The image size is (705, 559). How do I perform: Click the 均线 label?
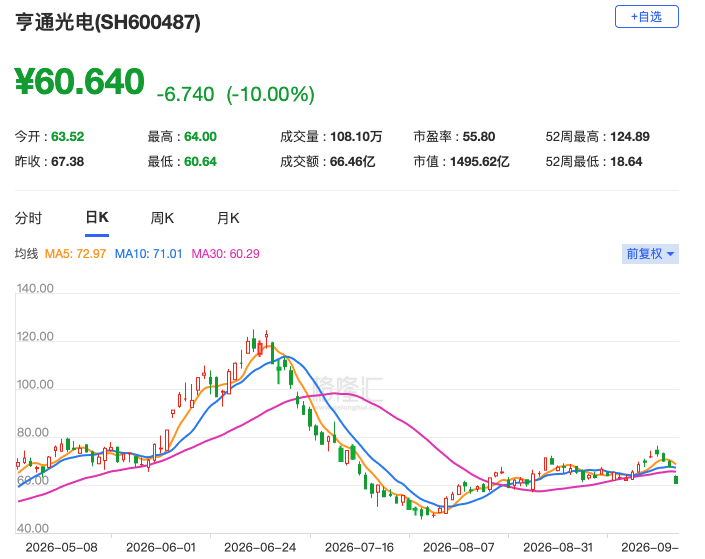(x=27, y=254)
